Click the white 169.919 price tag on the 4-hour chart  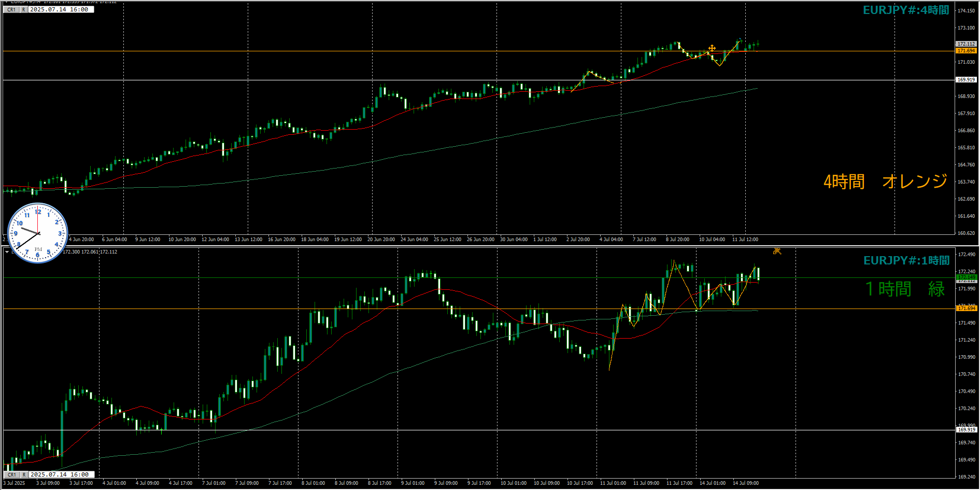966,80
